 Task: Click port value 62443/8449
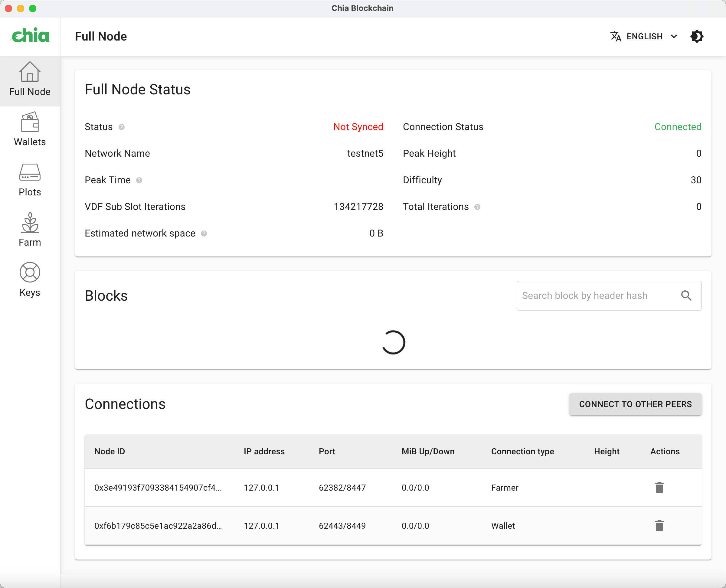coord(342,526)
